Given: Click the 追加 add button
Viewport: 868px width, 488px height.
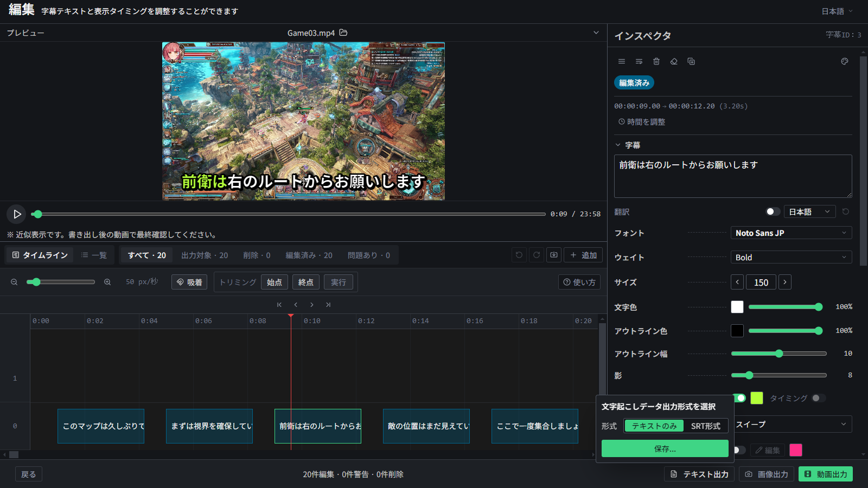Looking at the screenshot, I should coord(583,255).
